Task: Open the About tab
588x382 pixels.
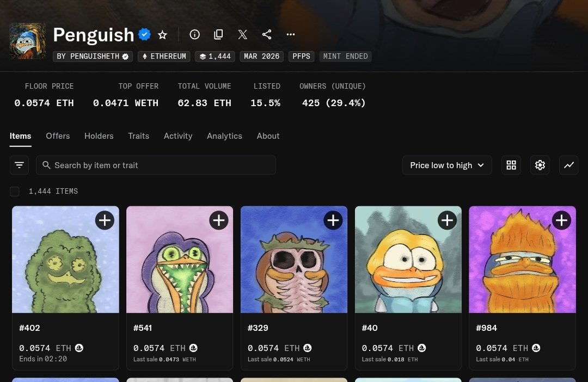Action: click(268, 136)
